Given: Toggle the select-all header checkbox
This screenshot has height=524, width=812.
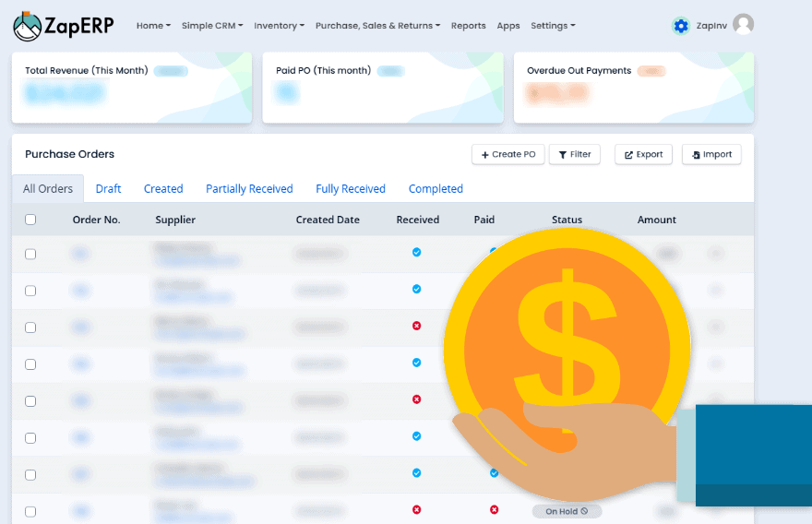Looking at the screenshot, I should coord(30,220).
